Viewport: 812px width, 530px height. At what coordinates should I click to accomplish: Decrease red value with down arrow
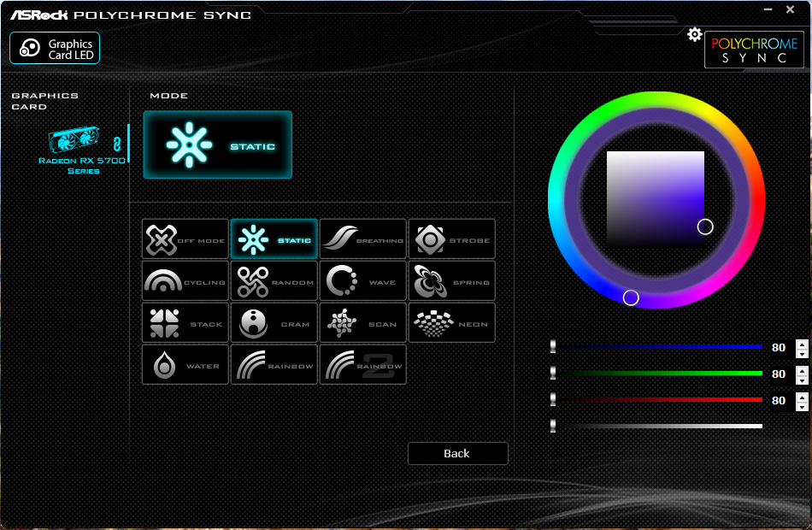point(802,406)
